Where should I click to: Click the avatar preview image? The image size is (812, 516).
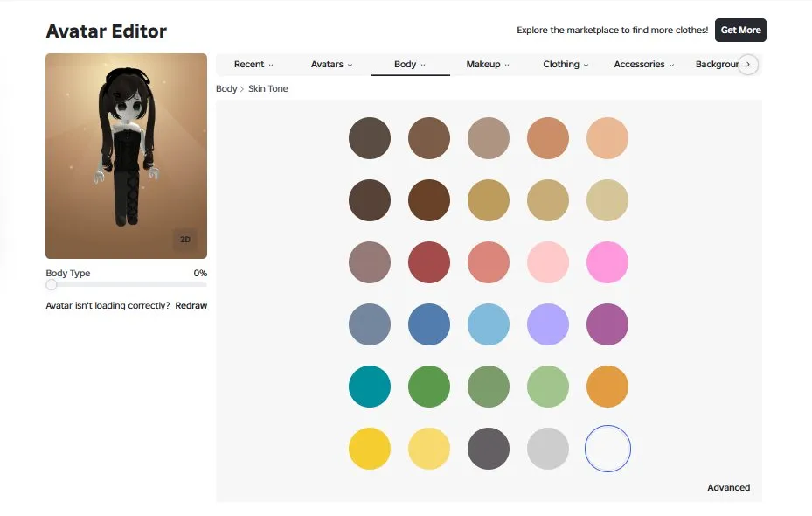[127, 156]
